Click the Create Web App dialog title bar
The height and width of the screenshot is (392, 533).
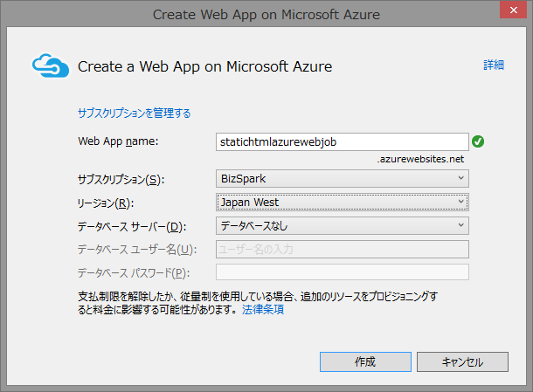tap(266, 15)
